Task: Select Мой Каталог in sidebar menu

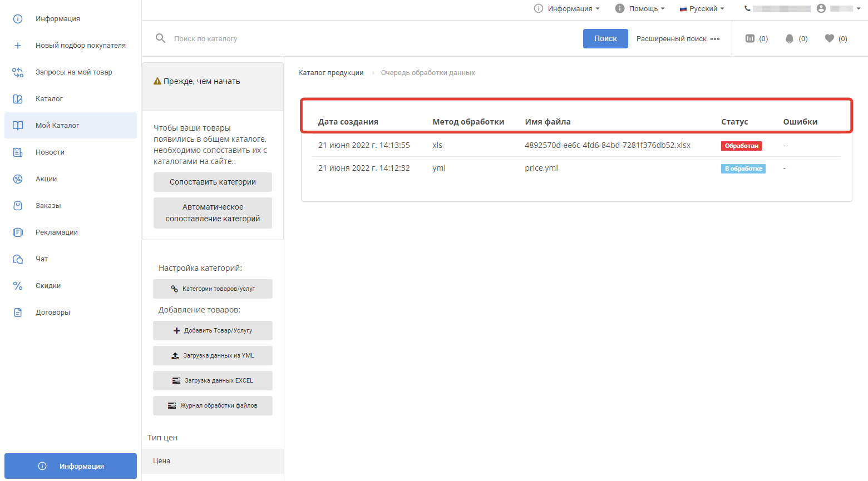Action: point(57,125)
